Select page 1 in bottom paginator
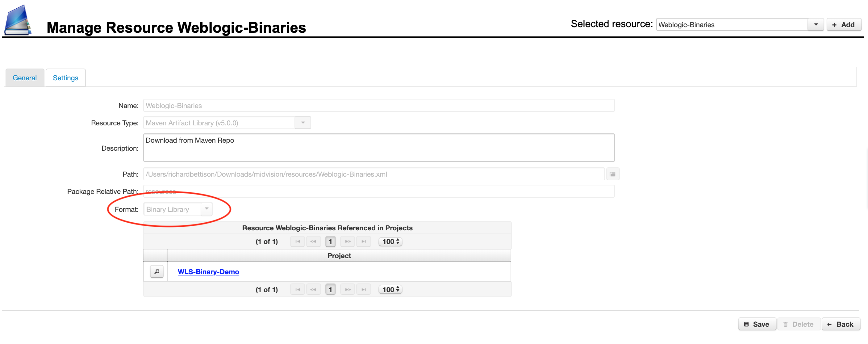Viewport: 868px width, 344px height. pos(330,290)
